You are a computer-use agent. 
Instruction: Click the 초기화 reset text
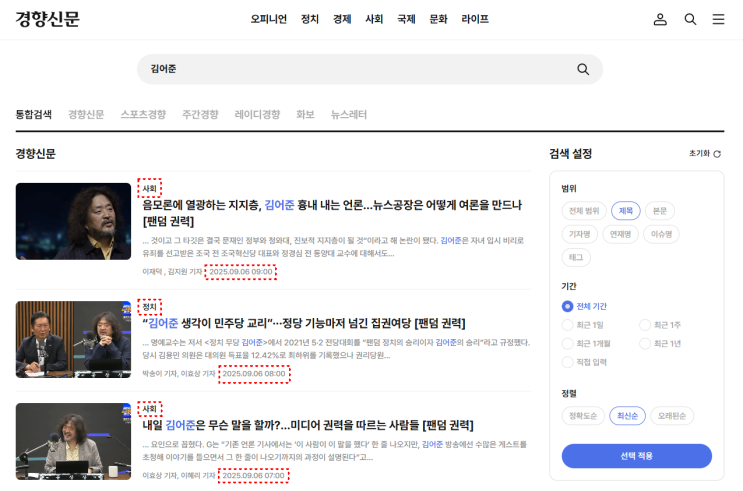click(699, 154)
